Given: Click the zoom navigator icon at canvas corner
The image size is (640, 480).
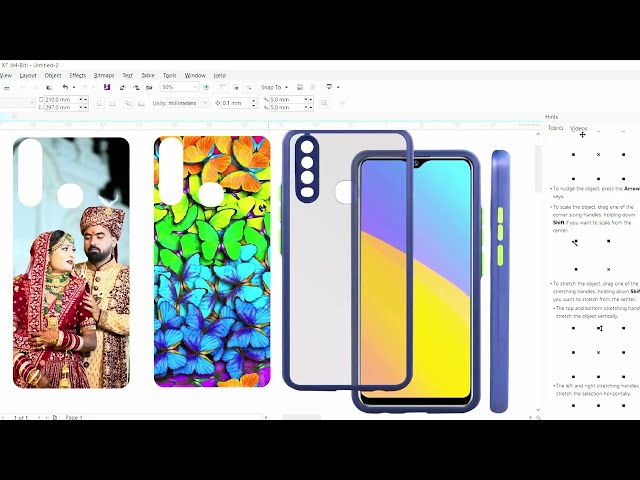Looking at the screenshot, I should pos(538,418).
